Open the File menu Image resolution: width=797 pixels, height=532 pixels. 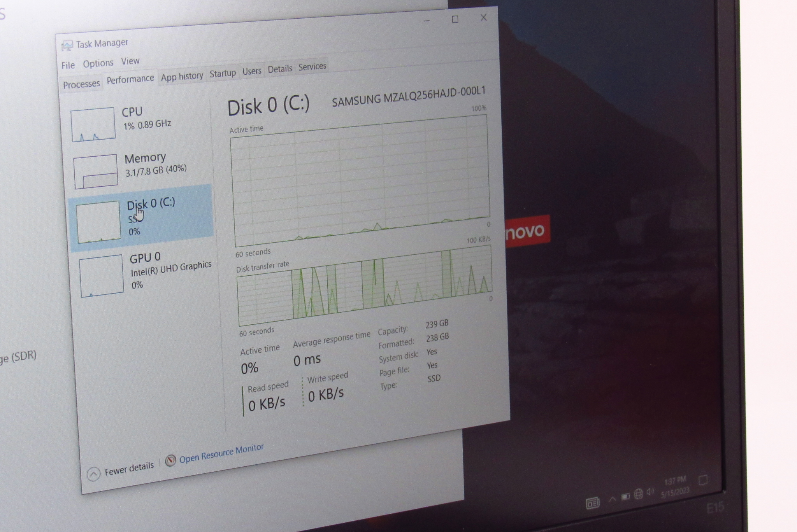[x=68, y=65]
